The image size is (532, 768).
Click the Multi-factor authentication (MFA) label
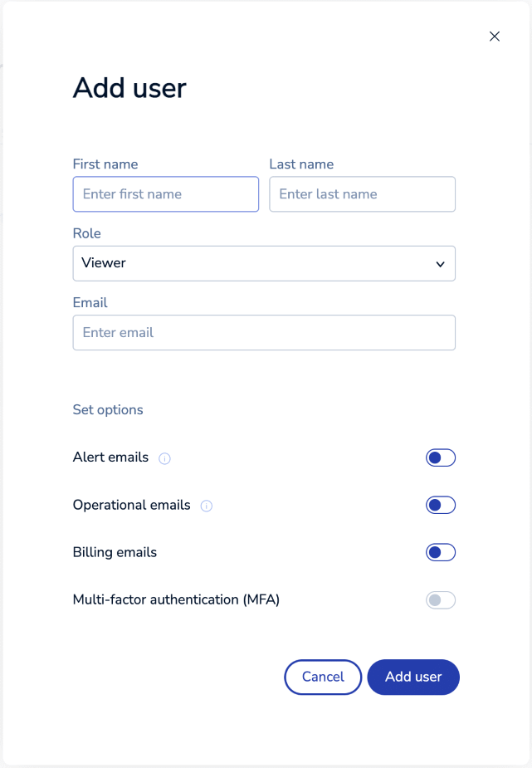click(x=176, y=599)
